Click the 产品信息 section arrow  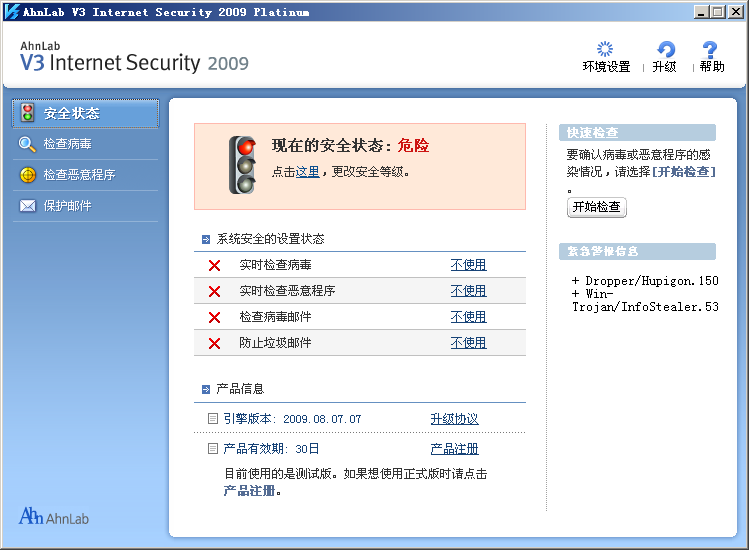(x=205, y=389)
